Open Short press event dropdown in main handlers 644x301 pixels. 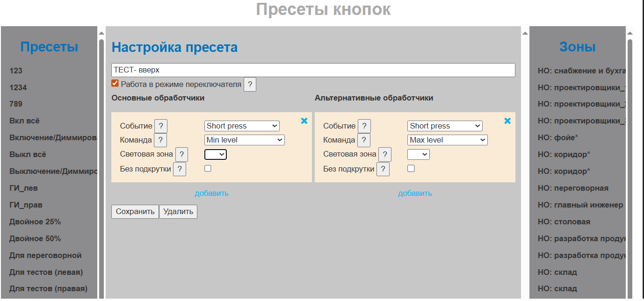[242, 126]
